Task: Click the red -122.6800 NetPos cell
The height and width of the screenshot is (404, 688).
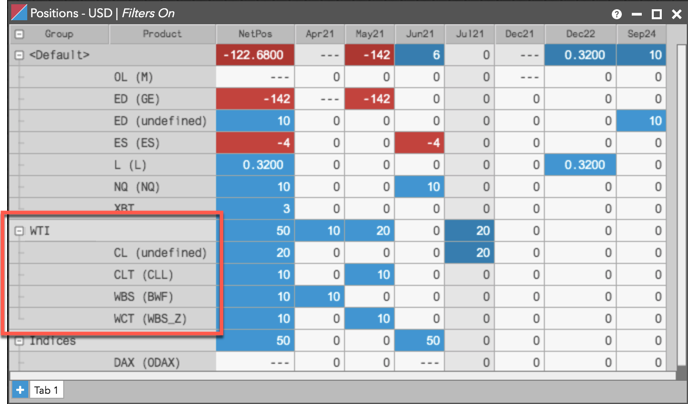Action: pyautogui.click(x=255, y=55)
